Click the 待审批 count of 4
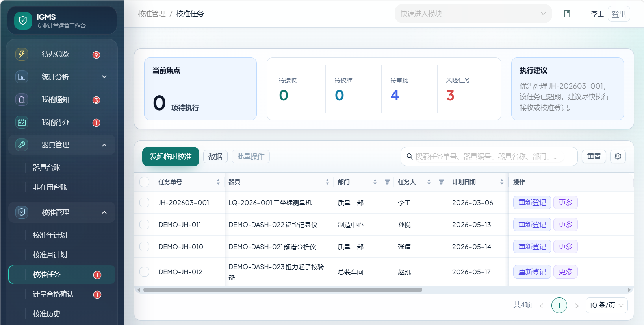This screenshot has height=325, width=644. click(x=395, y=95)
